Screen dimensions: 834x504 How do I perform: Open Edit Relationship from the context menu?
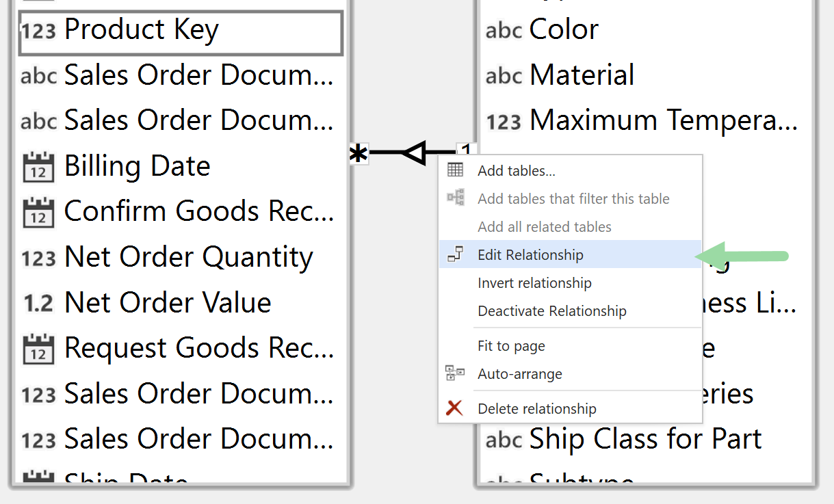[x=530, y=254]
